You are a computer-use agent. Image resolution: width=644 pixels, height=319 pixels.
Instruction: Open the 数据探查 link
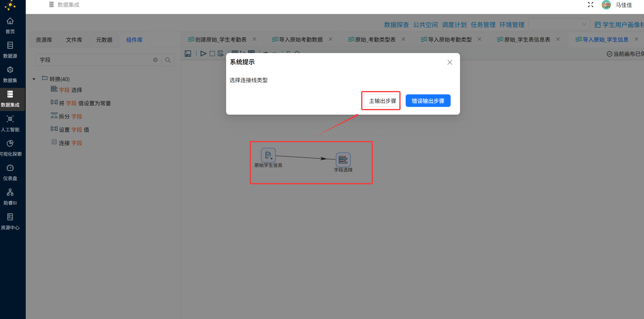(397, 25)
